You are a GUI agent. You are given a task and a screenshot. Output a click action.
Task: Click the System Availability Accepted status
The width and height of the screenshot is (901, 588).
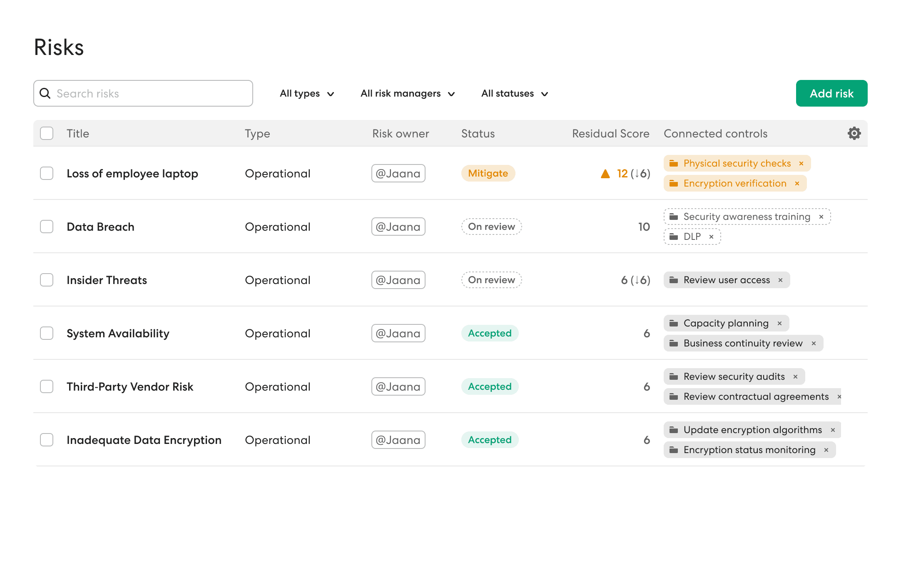tap(490, 333)
